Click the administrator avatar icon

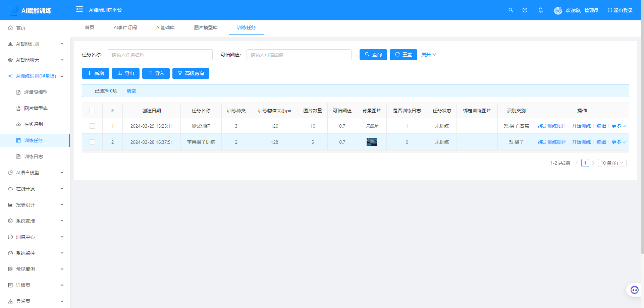point(558,10)
